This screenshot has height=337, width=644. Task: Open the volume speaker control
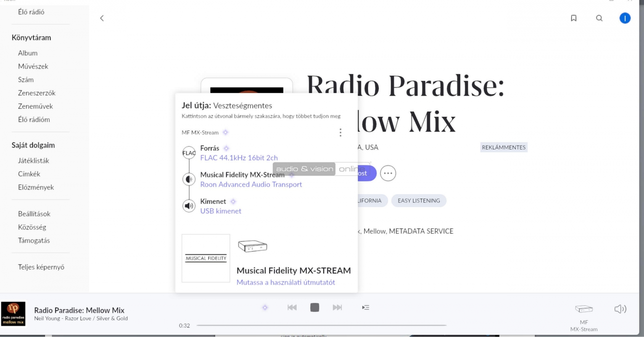(620, 309)
